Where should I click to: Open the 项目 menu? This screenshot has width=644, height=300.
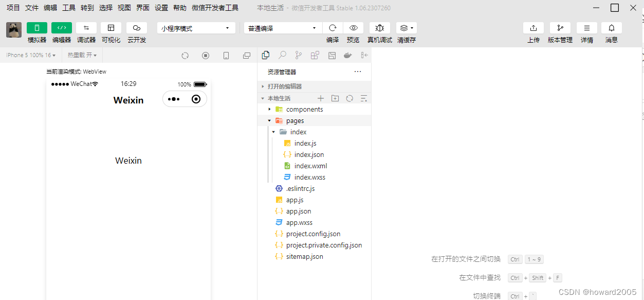[13, 8]
